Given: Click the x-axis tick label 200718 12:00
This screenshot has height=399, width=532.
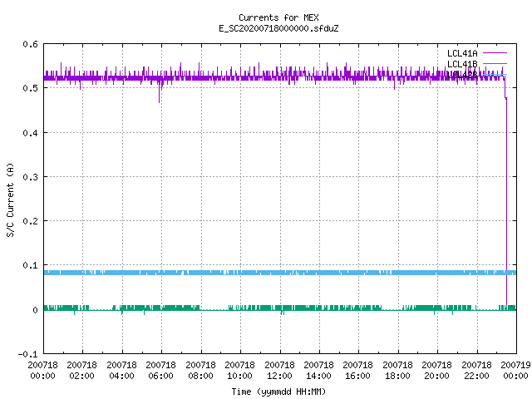Looking at the screenshot, I should [x=279, y=370].
